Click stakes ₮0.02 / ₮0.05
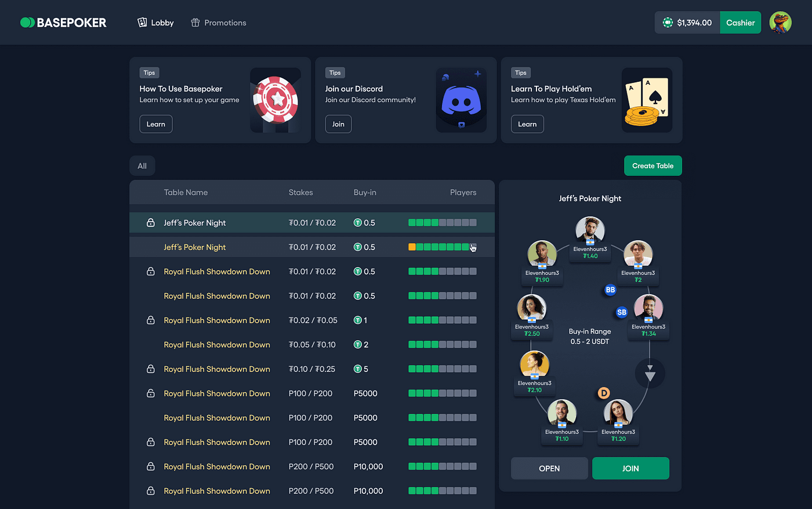 coord(313,320)
